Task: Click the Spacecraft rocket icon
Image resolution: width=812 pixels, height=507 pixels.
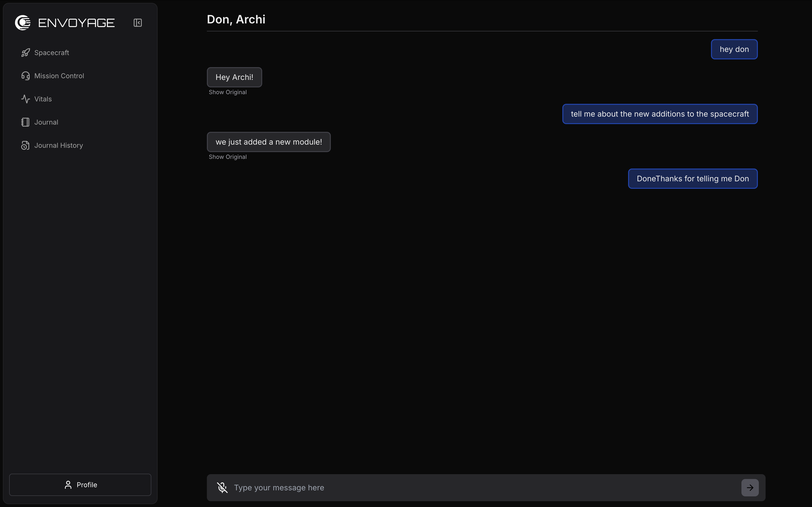Action: coord(26,53)
